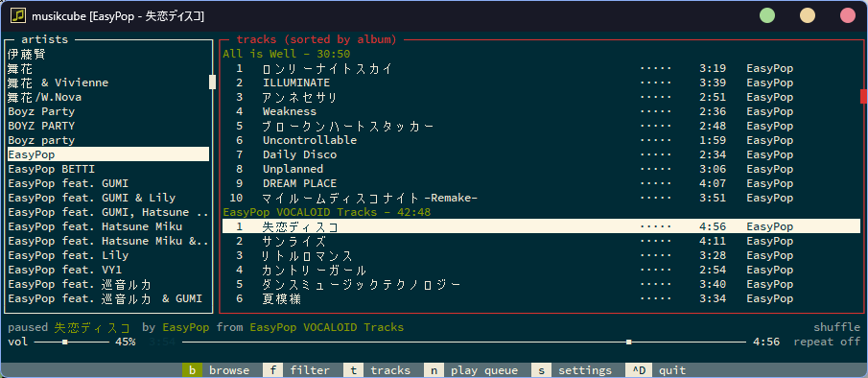Click the quit shortcut
The width and height of the screenshot is (868, 378).
coord(656,370)
